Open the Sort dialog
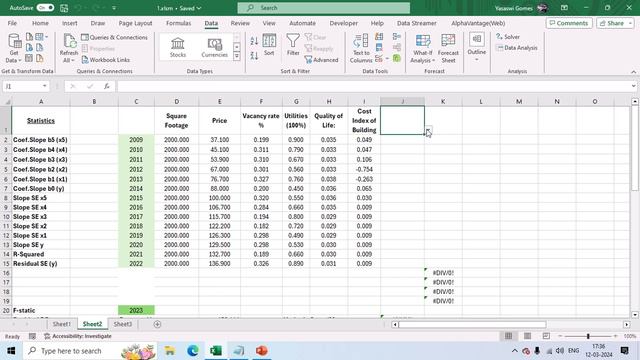 (x=269, y=45)
